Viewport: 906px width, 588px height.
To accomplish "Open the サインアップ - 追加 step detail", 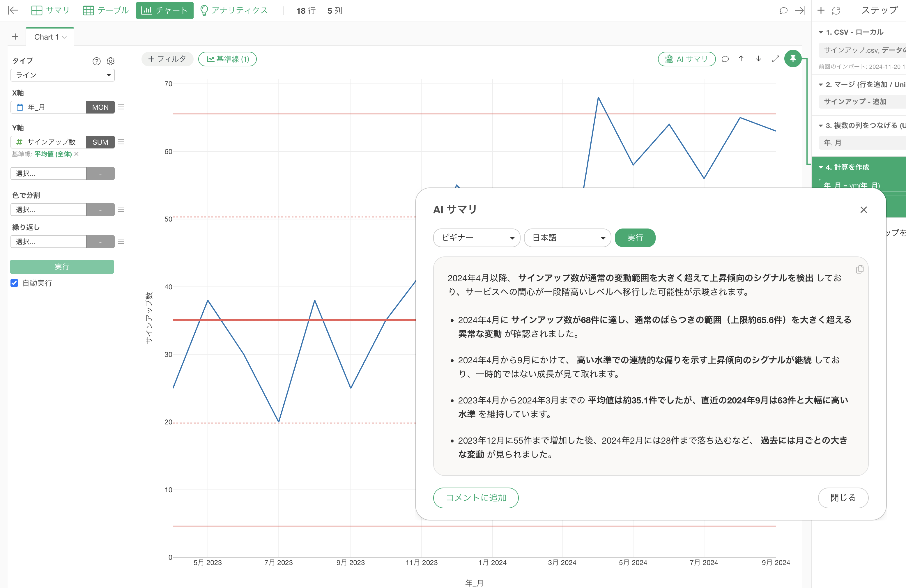I will click(x=862, y=102).
